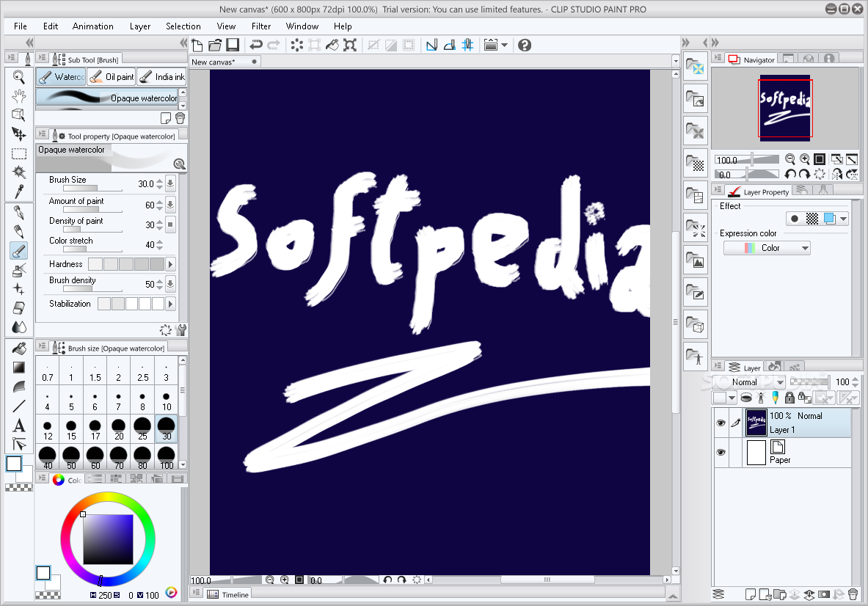The image size is (868, 606).
Task: Open canvas tab list dropdown arrow
Action: pyautogui.click(x=675, y=62)
